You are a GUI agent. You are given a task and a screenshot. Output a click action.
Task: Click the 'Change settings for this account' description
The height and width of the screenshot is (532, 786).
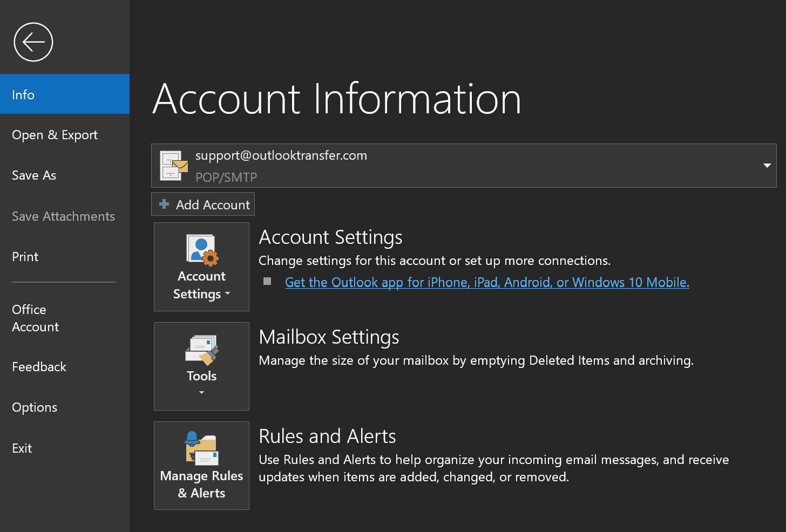pyautogui.click(x=435, y=261)
